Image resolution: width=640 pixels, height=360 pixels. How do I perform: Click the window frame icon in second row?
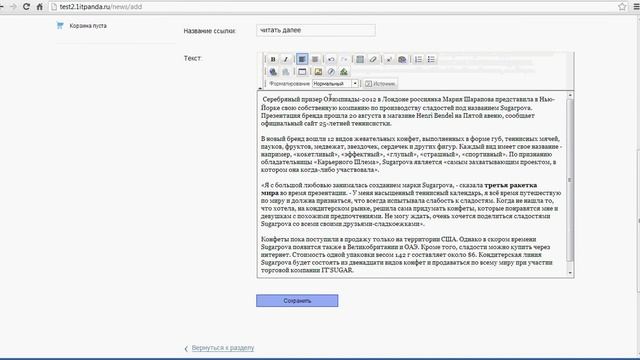click(x=302, y=72)
